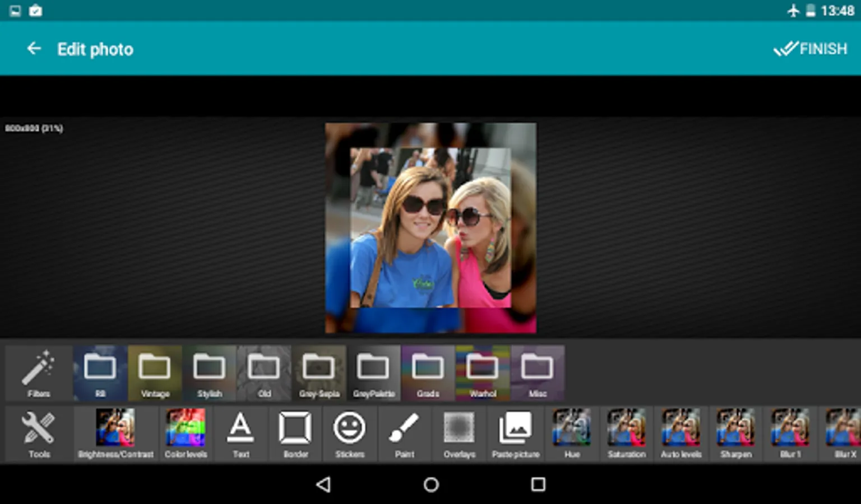Tap the Filters magic wand icon
This screenshot has width=861, height=504.
[39, 373]
